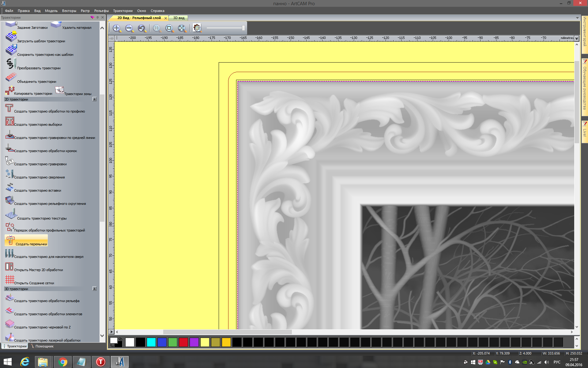Image resolution: width=588 pixels, height=368 pixels.
Task: Click the Zoom In magnifier tool
Action: pyautogui.click(x=117, y=29)
